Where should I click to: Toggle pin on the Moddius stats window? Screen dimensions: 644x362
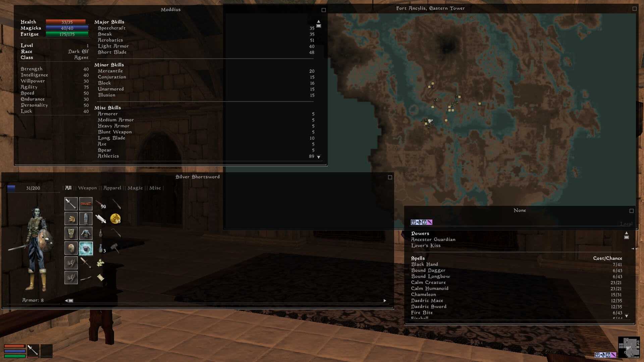coord(323,10)
